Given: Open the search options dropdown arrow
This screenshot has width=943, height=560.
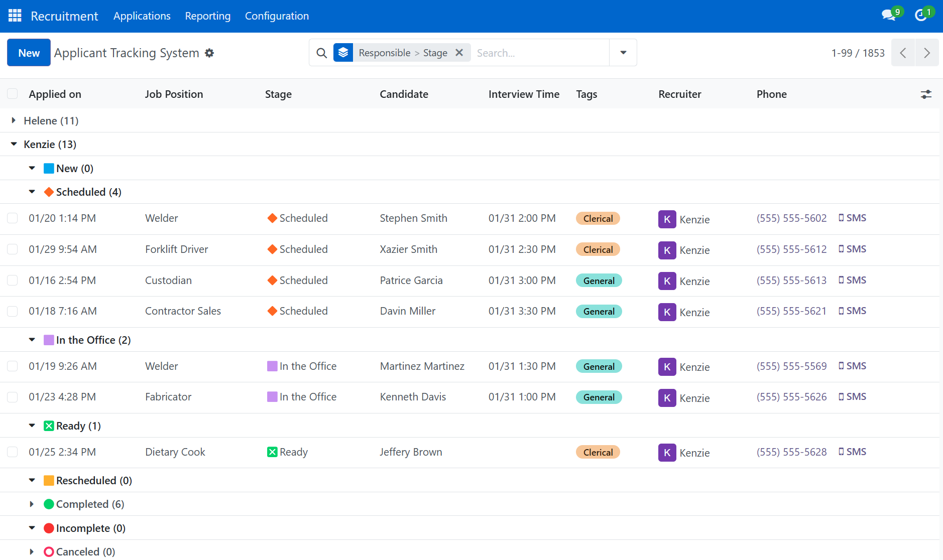Looking at the screenshot, I should (623, 53).
